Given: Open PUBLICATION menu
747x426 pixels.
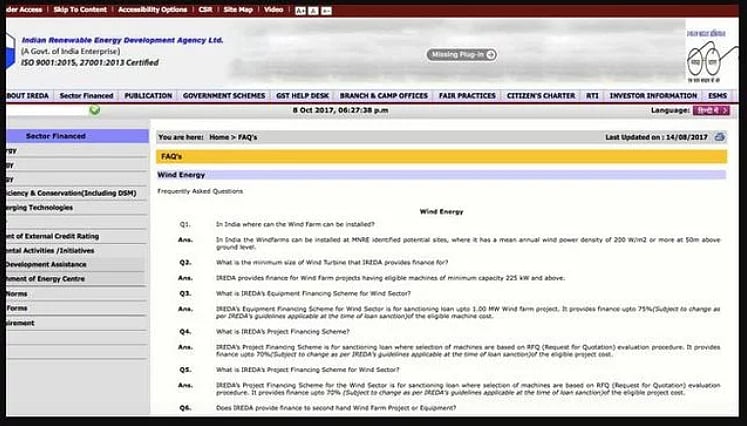Looking at the screenshot, I should pos(148,96).
